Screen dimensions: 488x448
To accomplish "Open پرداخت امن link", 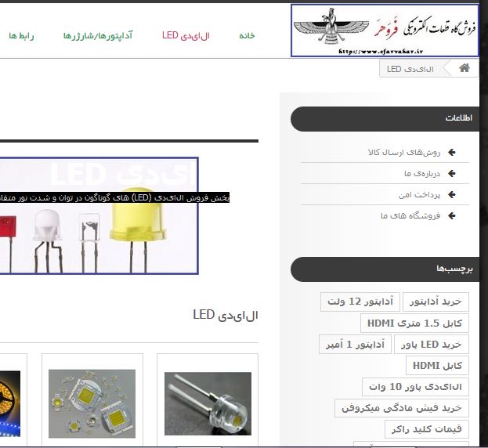I will [419, 195].
